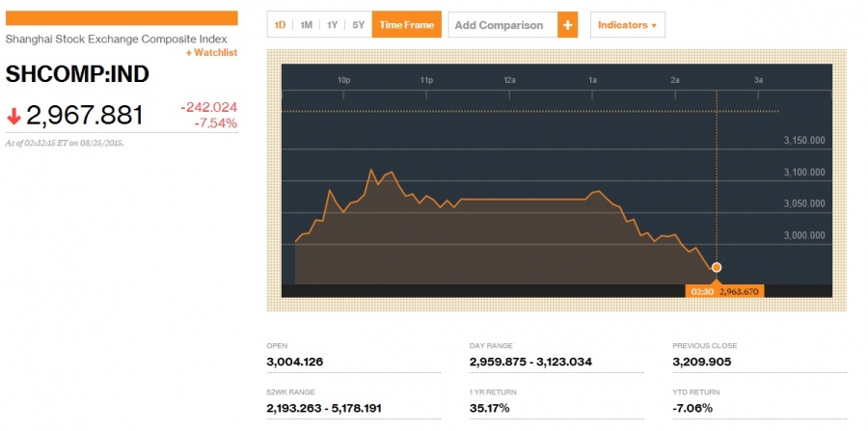The image size is (868, 431).
Task: Click the 10p time axis label
Action: coord(343,80)
